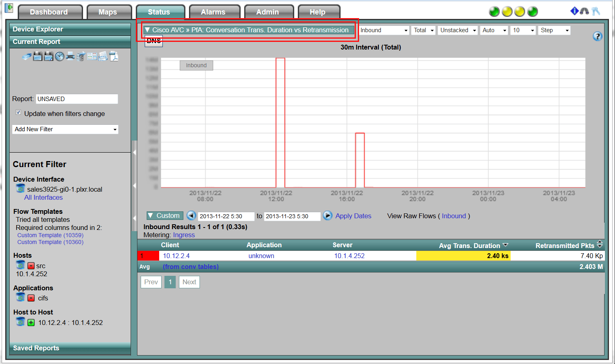
Task: Click the Apply Dates link
Action: 353,216
